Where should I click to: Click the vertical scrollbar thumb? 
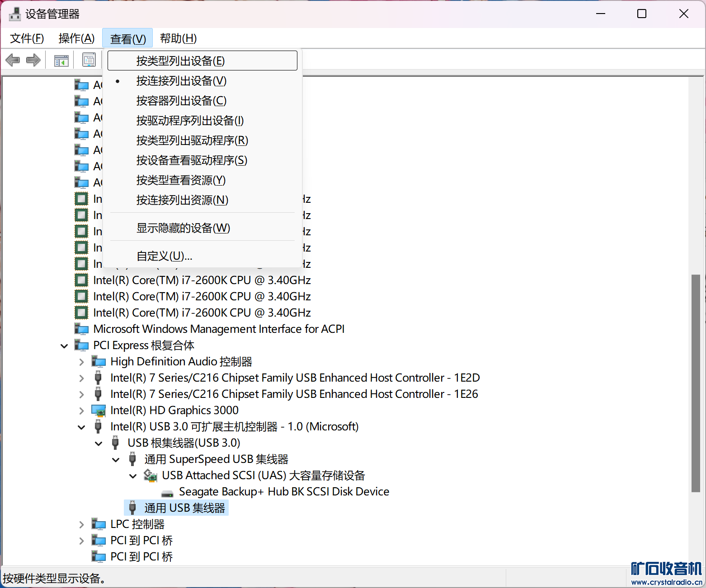coord(696,383)
